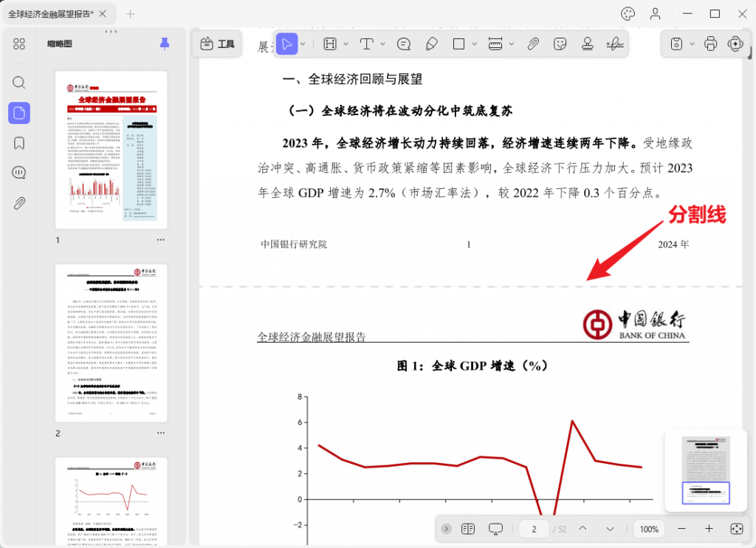Select the pencil drawing tool
The width and height of the screenshot is (756, 548).
431,44
